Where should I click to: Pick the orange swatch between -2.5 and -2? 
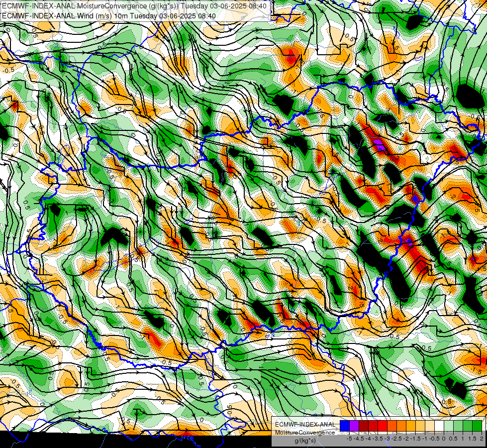[401, 426]
